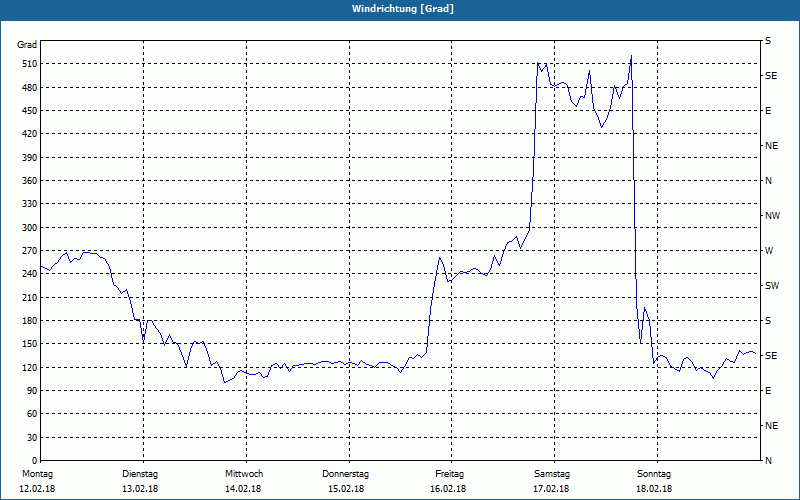
Task: Click the SW compass label on the right axis
Action: tap(772, 286)
